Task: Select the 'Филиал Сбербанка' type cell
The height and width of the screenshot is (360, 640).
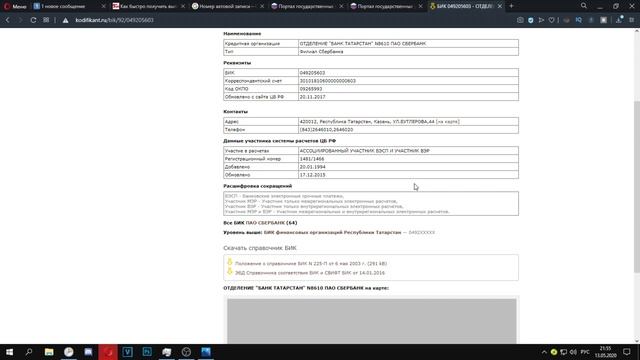Action: [x=408, y=52]
